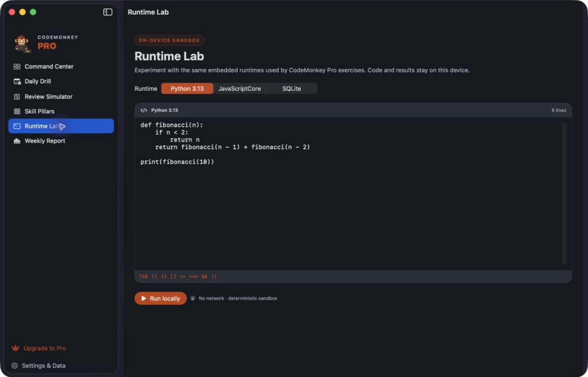Toggle the sidebar panel icon

[x=108, y=12]
